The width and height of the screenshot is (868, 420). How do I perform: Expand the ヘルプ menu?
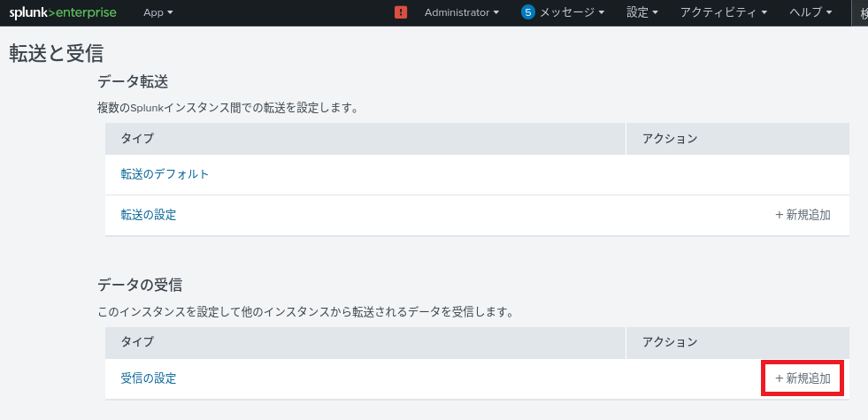point(810,12)
